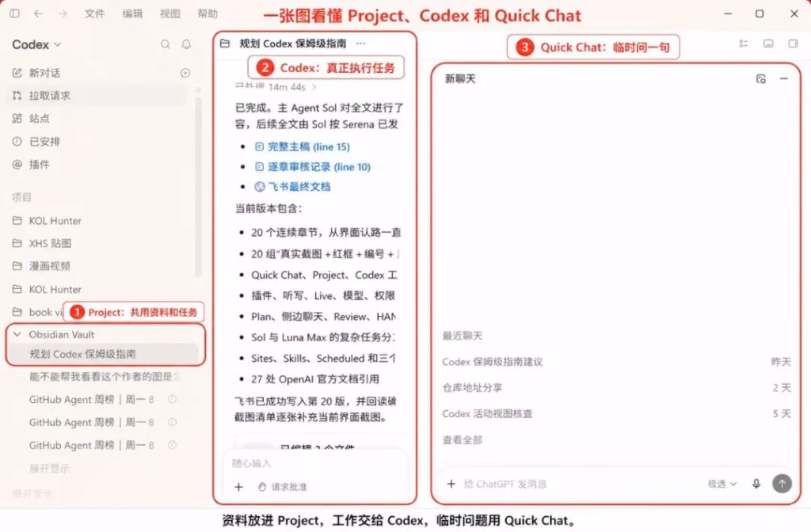
Task: Click the plus circle beside 新对话
Action: (185, 73)
